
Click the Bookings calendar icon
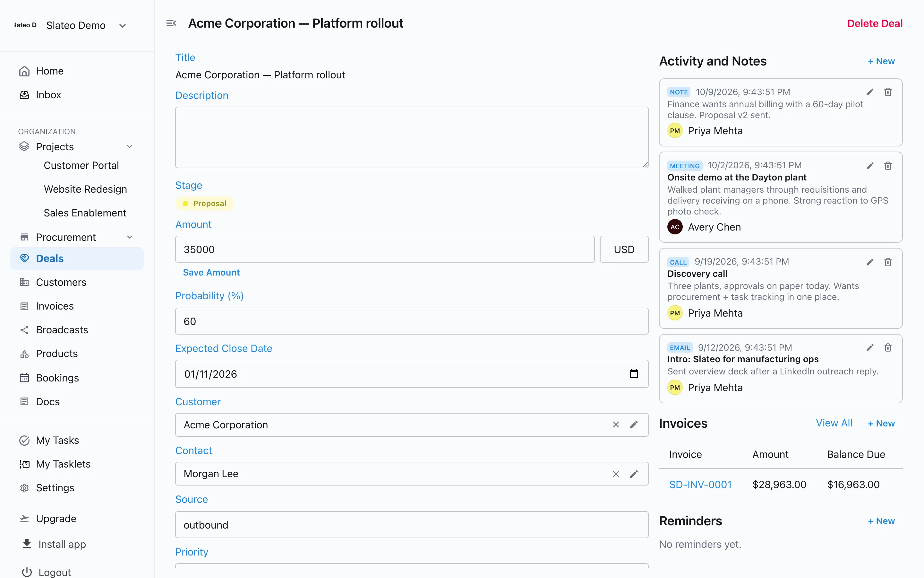pos(24,378)
